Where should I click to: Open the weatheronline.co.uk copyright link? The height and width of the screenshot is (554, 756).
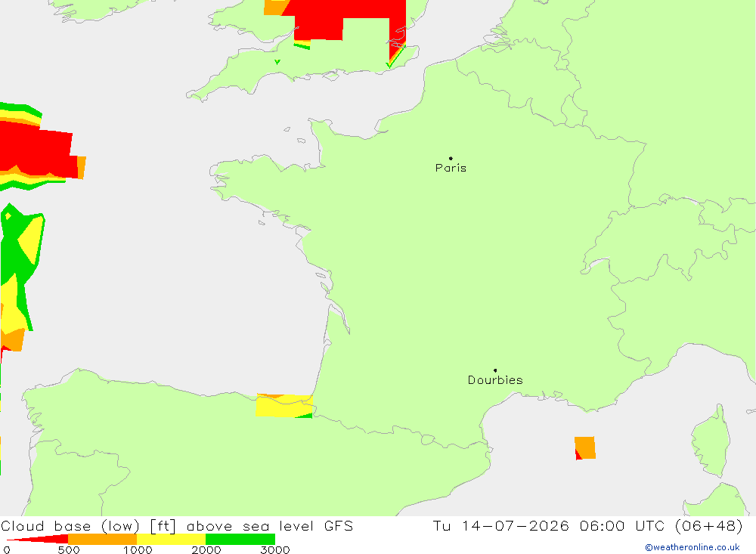click(x=692, y=547)
